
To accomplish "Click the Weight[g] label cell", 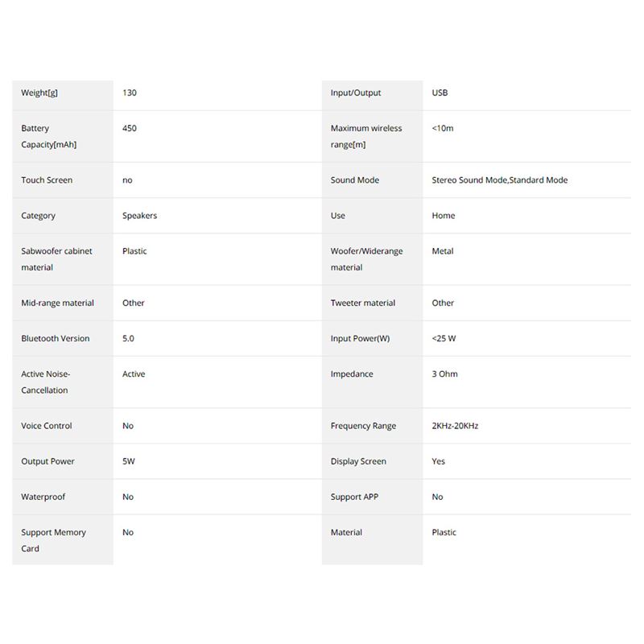I will point(39,93).
